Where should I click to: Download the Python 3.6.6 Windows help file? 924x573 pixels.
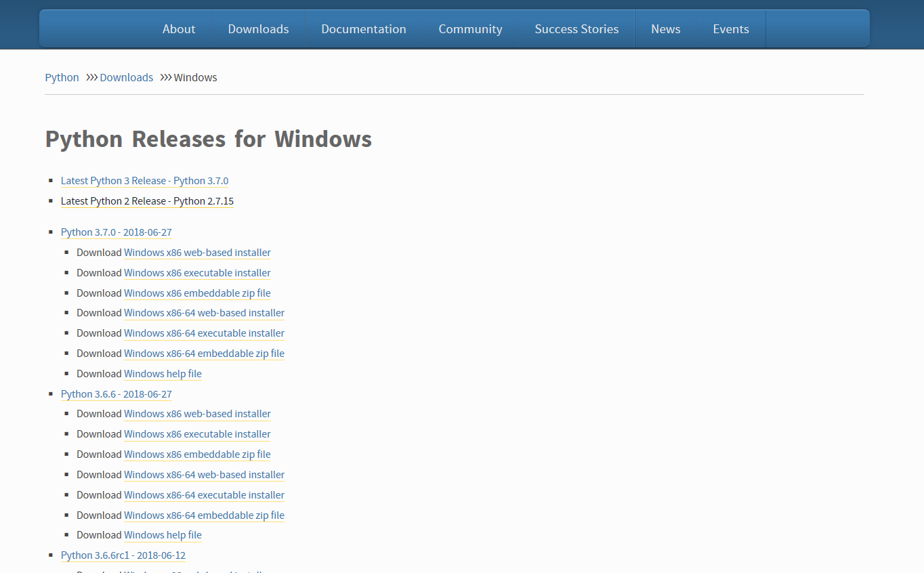163,535
